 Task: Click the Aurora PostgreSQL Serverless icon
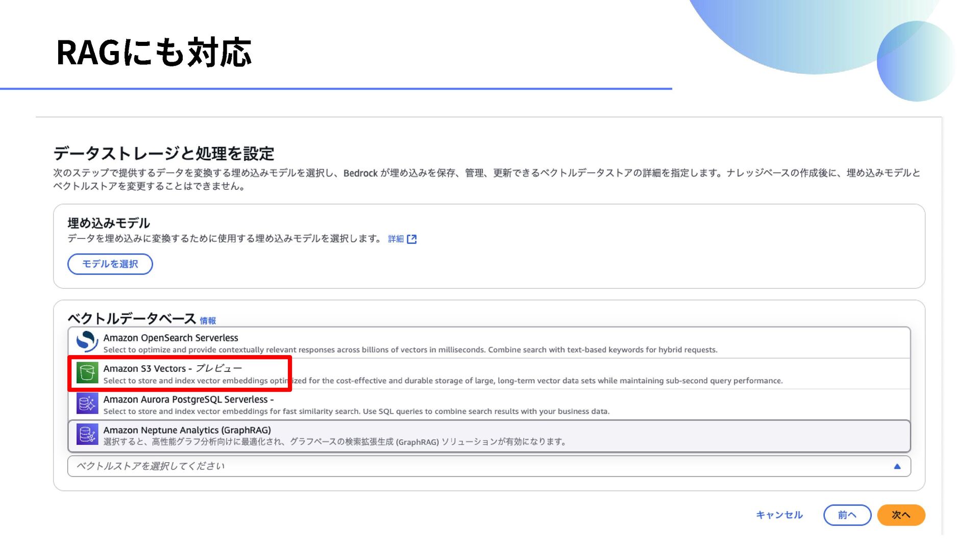(87, 404)
